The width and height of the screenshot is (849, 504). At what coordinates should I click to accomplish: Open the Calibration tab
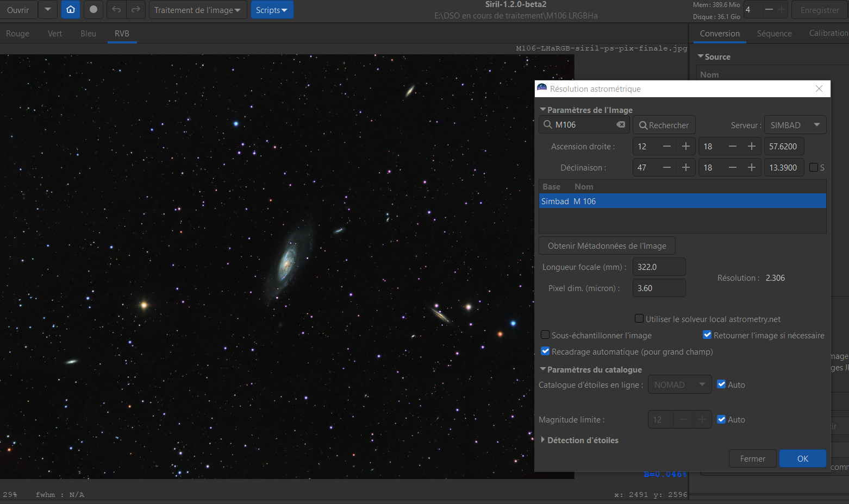click(828, 34)
